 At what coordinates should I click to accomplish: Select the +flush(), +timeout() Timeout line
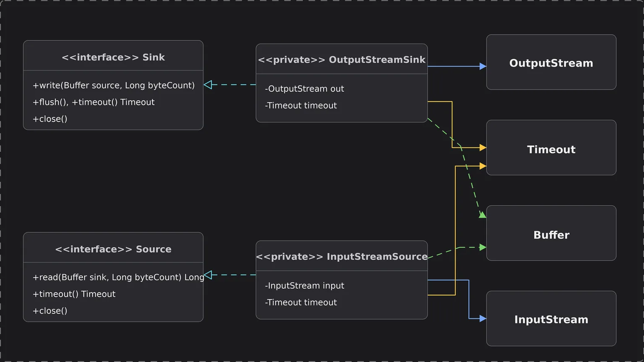(x=93, y=102)
